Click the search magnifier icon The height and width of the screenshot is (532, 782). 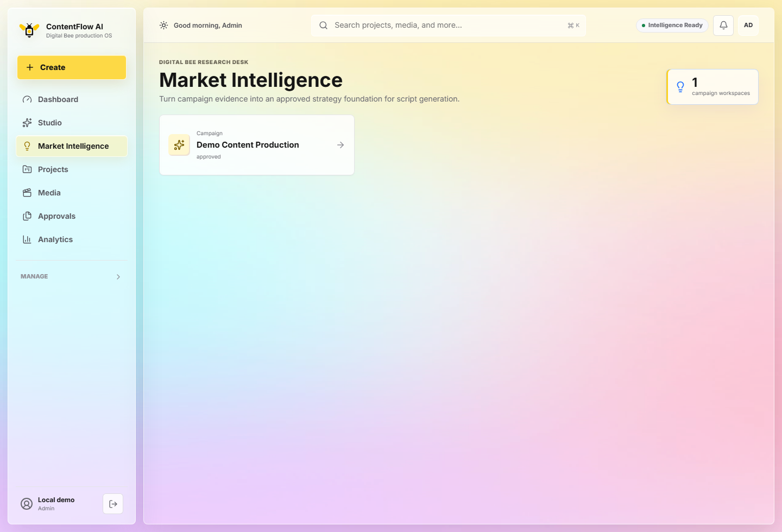pos(323,26)
